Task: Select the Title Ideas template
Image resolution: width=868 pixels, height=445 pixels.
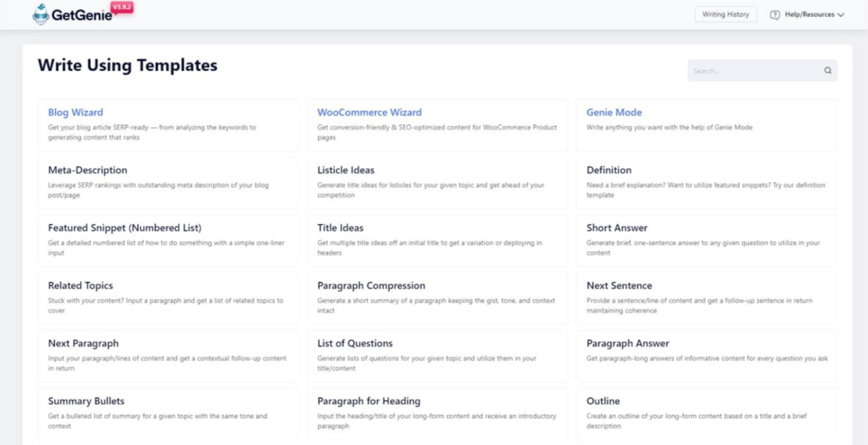Action: (x=341, y=227)
